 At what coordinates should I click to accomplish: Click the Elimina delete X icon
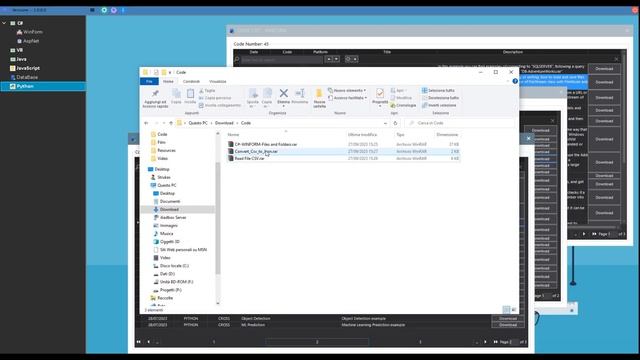click(x=283, y=94)
